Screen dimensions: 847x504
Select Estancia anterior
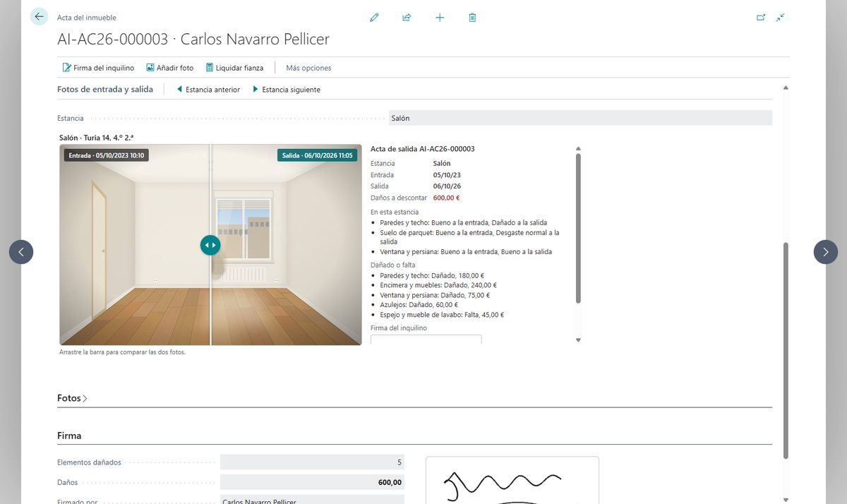[208, 90]
